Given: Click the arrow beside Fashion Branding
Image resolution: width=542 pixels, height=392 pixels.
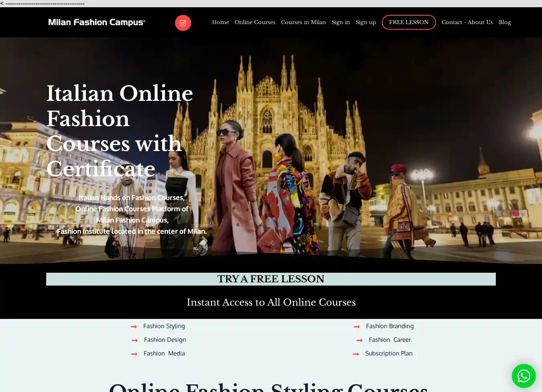Looking at the screenshot, I should pos(357,327).
